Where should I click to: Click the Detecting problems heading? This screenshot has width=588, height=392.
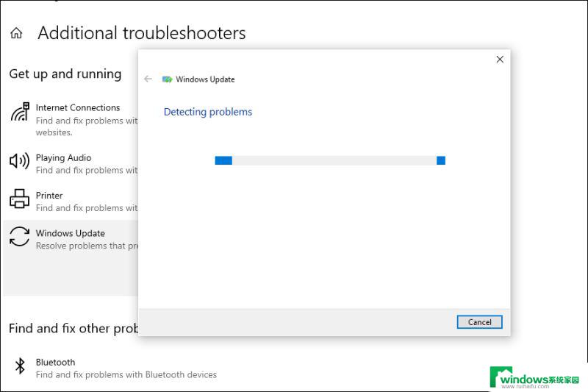click(x=208, y=112)
